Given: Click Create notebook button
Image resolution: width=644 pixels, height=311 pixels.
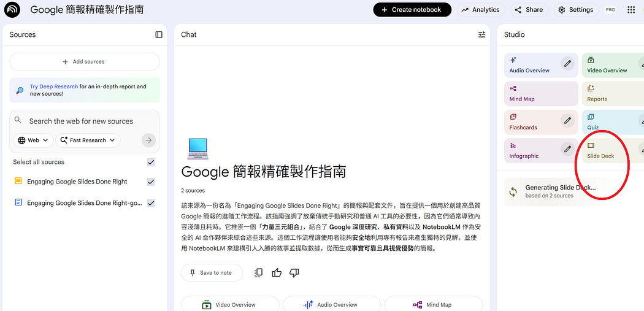Looking at the screenshot, I should pyautogui.click(x=412, y=10).
